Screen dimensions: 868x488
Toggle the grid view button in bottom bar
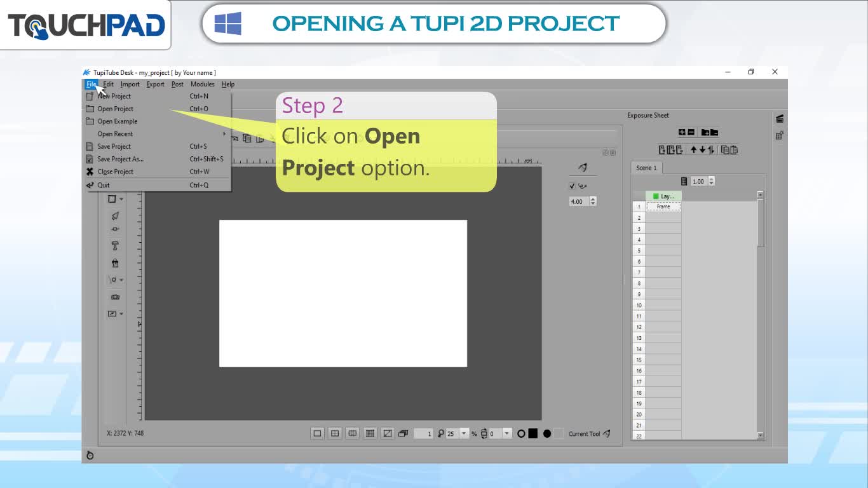point(335,433)
